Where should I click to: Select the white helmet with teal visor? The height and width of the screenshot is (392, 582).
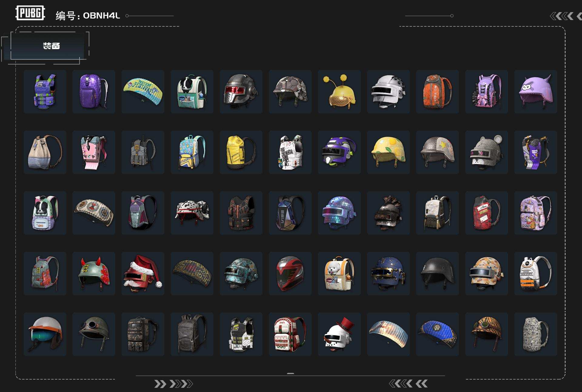(x=45, y=334)
